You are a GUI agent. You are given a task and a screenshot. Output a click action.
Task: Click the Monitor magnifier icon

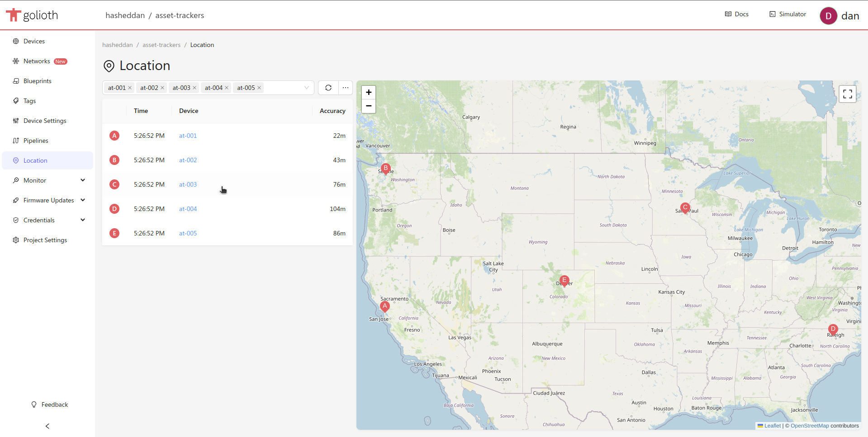point(16,180)
